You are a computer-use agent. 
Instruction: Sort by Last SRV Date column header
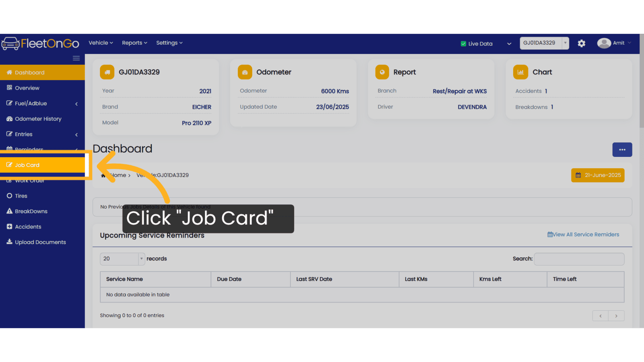[x=345, y=279]
